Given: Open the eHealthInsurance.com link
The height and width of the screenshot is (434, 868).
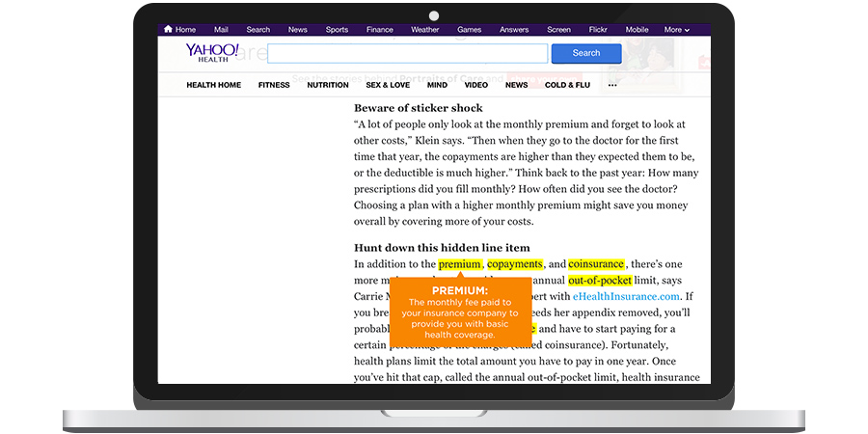Looking at the screenshot, I should pyautogui.click(x=626, y=296).
